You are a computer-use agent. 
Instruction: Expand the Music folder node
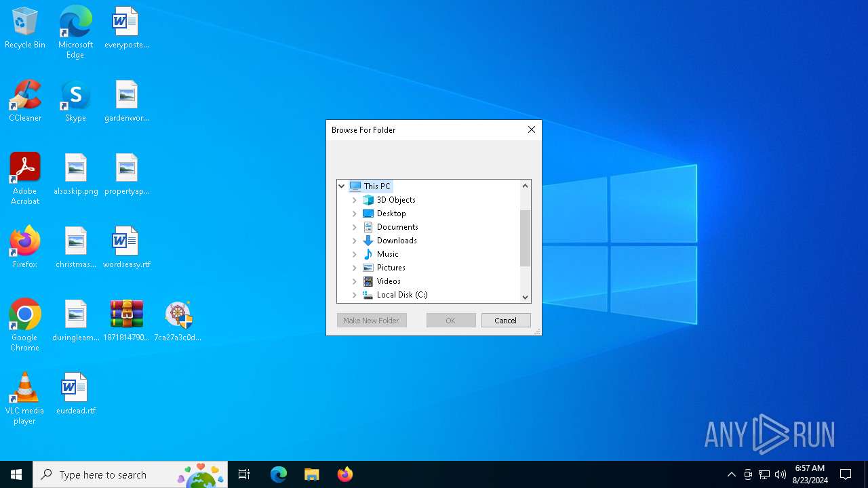tap(354, 254)
